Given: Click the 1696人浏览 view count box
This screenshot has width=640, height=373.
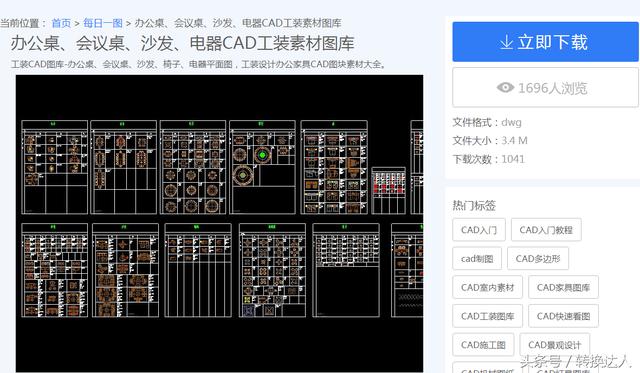Looking at the screenshot, I should (545, 88).
